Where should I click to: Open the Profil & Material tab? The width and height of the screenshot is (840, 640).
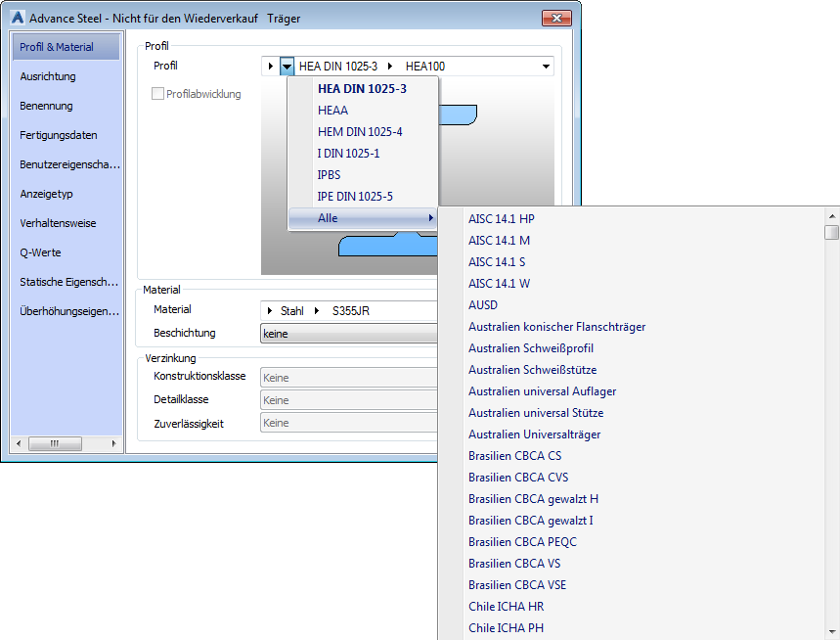66,47
